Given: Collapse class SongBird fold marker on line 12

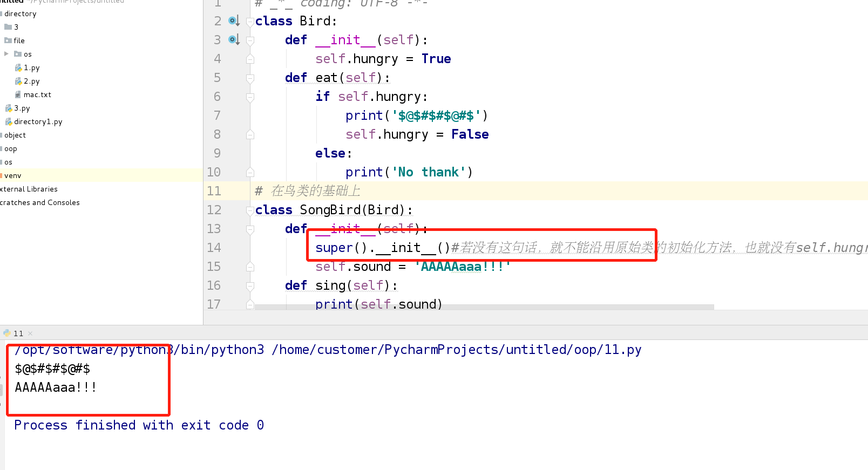Looking at the screenshot, I should click(x=250, y=210).
